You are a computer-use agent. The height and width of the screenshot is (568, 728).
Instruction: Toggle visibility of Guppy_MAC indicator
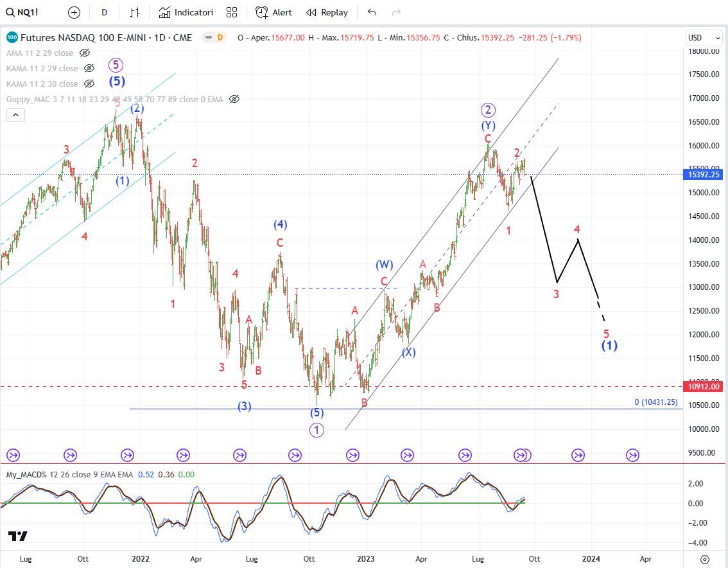(x=234, y=99)
